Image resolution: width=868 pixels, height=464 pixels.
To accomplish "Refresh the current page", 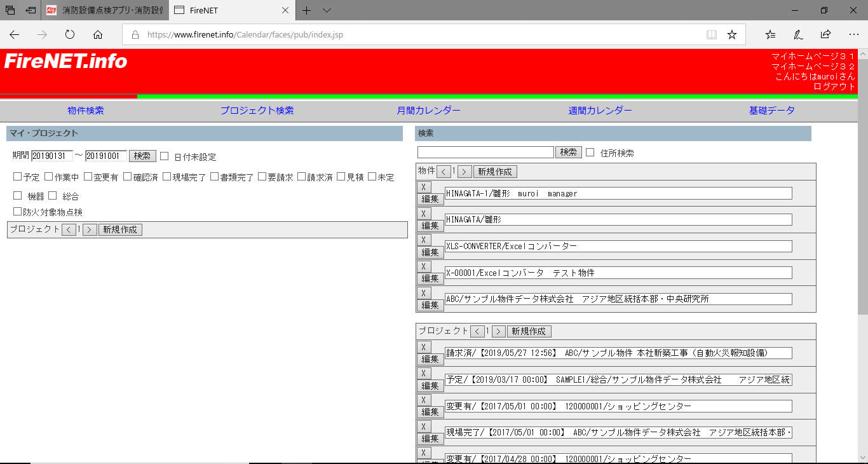I will 70,34.
